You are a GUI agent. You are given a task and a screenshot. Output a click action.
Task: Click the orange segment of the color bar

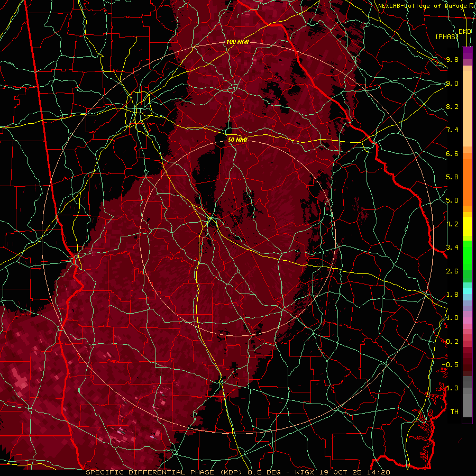click(x=467, y=182)
